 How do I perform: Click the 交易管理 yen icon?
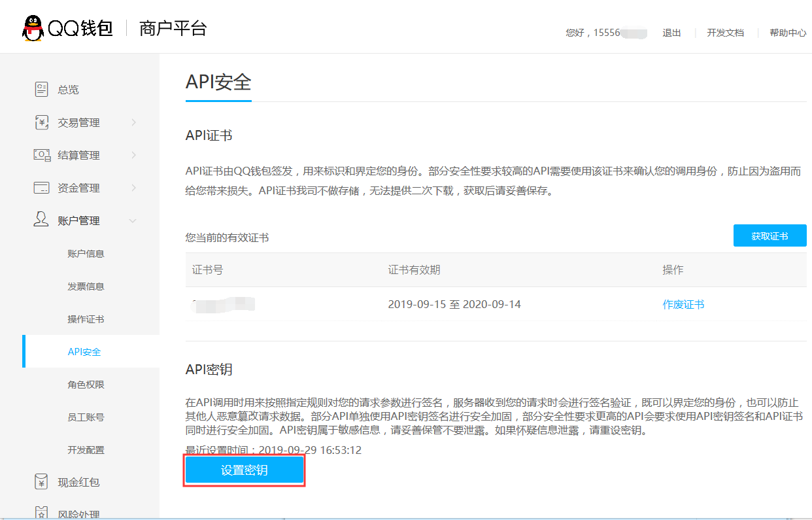point(42,122)
